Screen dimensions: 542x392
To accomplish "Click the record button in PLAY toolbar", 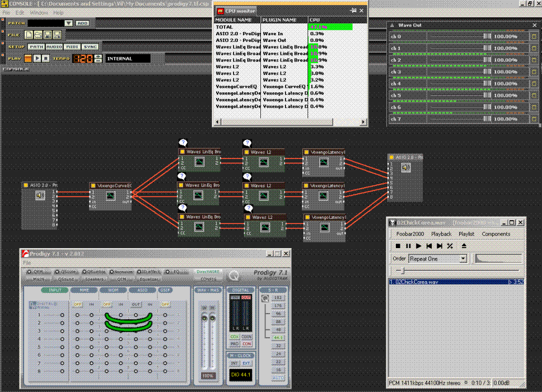I will click(28, 58).
